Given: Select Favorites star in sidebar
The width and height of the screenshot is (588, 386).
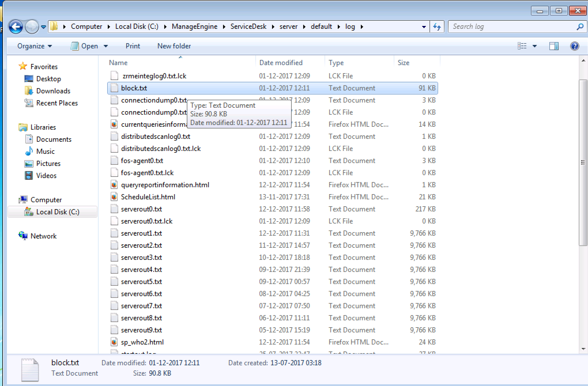Looking at the screenshot, I should [23, 67].
